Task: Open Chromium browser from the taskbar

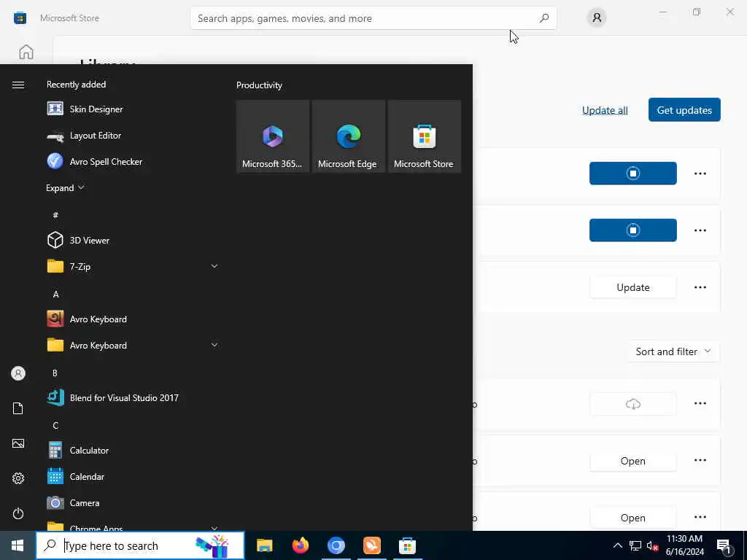Action: (x=336, y=545)
